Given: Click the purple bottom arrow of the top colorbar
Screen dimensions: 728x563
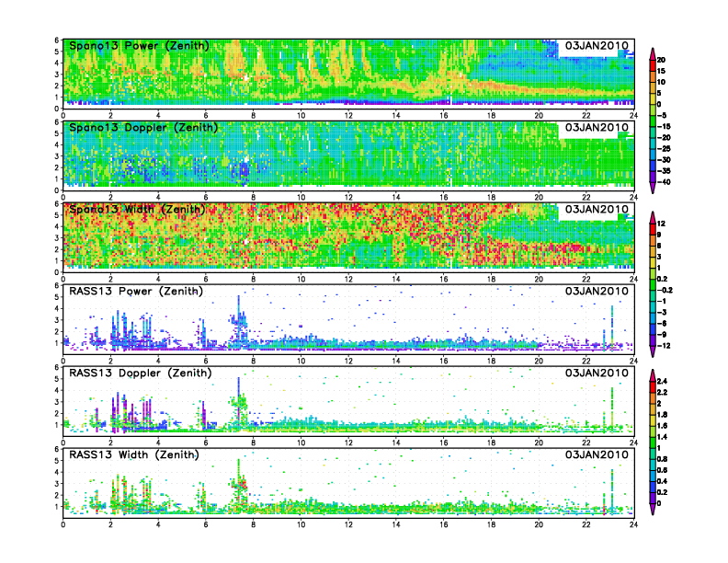Looking at the screenshot, I should click(653, 189).
